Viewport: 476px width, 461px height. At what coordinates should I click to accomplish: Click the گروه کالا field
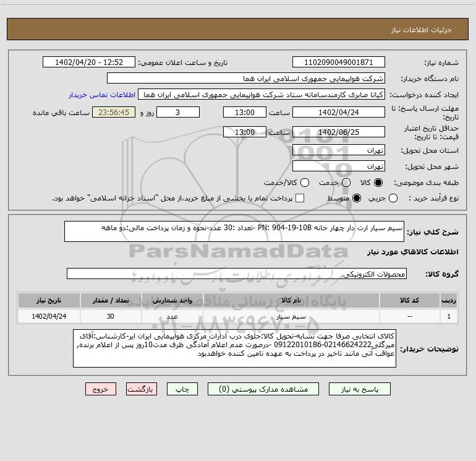(237, 274)
